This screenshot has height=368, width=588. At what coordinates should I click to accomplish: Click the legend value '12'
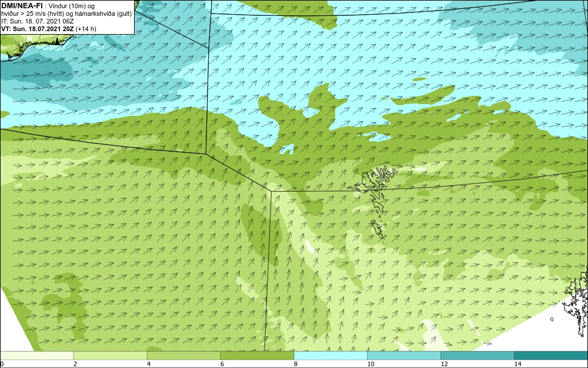pyautogui.click(x=445, y=364)
